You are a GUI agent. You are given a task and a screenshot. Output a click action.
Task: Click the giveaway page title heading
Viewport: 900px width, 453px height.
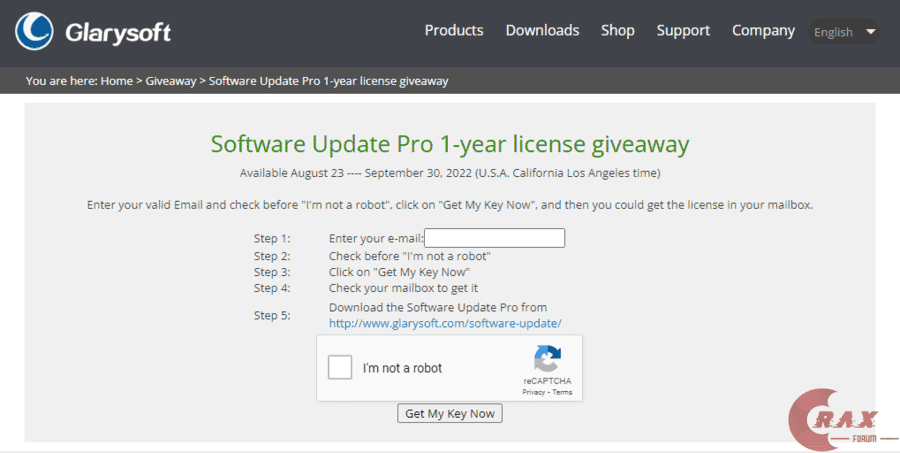(x=450, y=144)
